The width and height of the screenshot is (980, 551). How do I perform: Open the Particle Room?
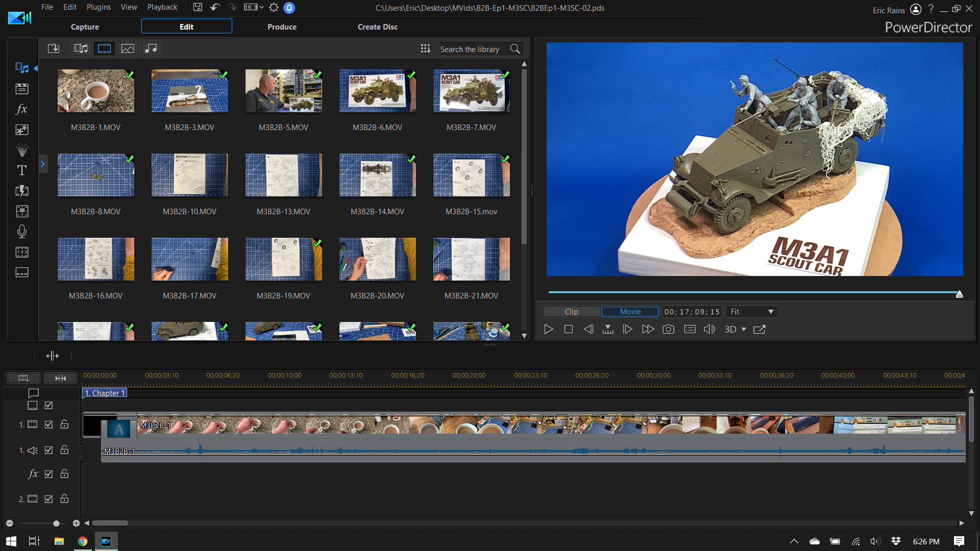(x=22, y=150)
